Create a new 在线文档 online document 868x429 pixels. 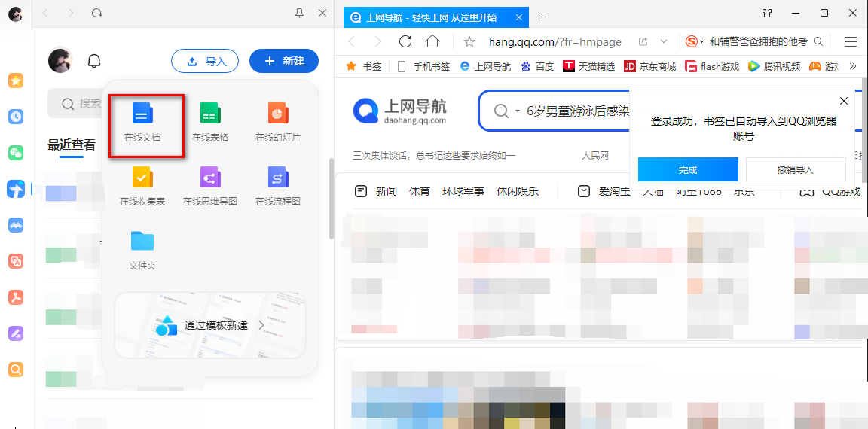pyautogui.click(x=143, y=122)
